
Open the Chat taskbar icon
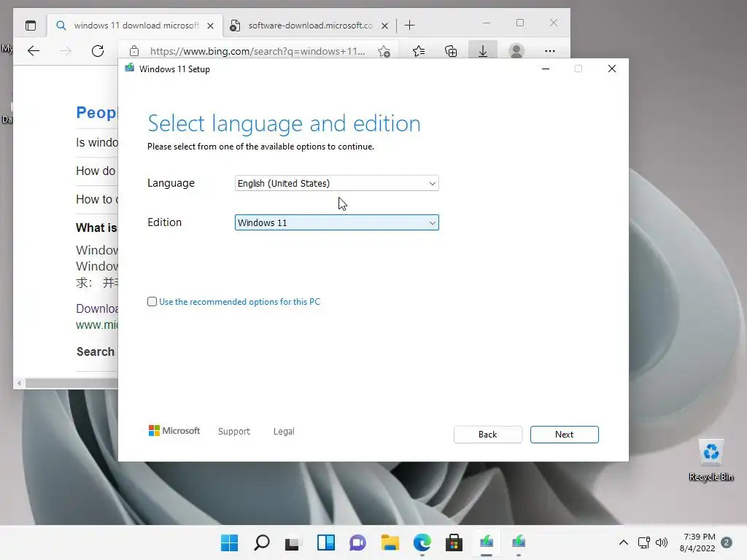[357, 542]
